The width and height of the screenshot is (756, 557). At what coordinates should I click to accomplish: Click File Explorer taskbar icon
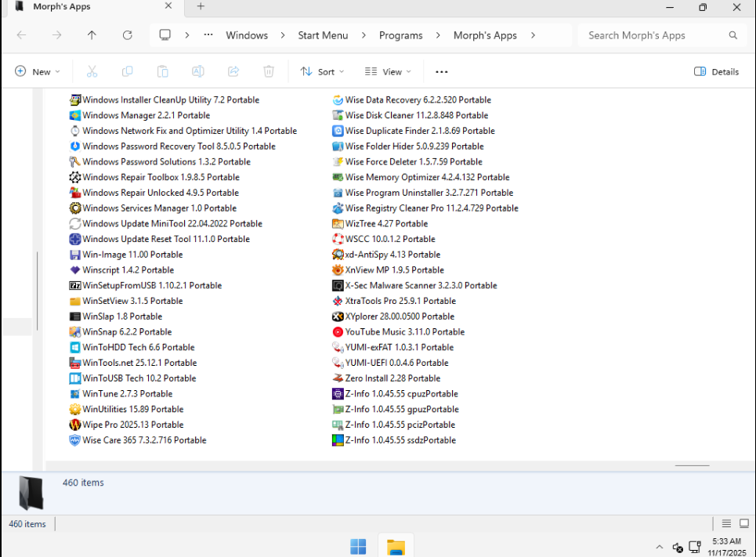tap(396, 547)
